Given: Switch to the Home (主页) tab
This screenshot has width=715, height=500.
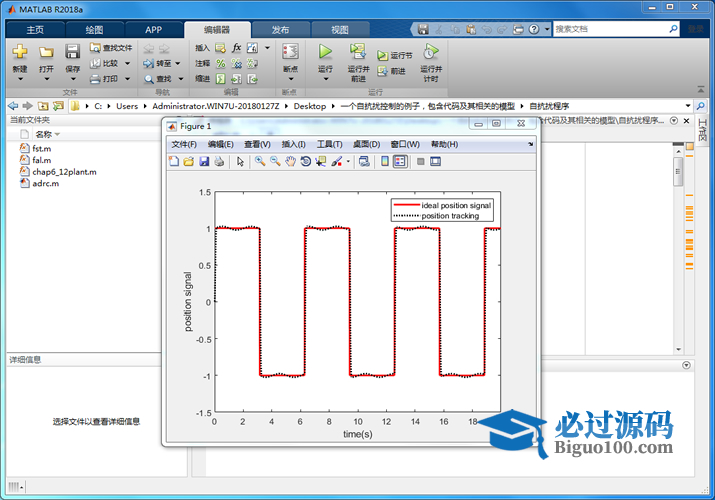Looking at the screenshot, I should point(35,30).
